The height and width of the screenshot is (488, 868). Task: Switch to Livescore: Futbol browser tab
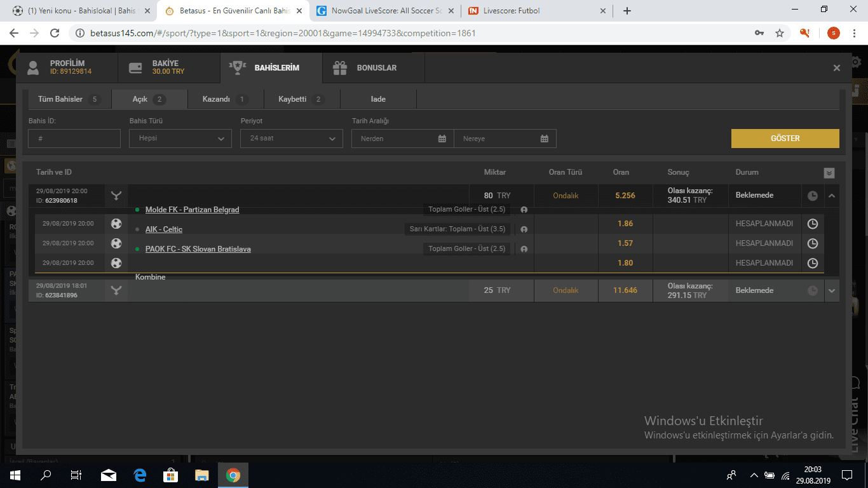click(x=537, y=11)
